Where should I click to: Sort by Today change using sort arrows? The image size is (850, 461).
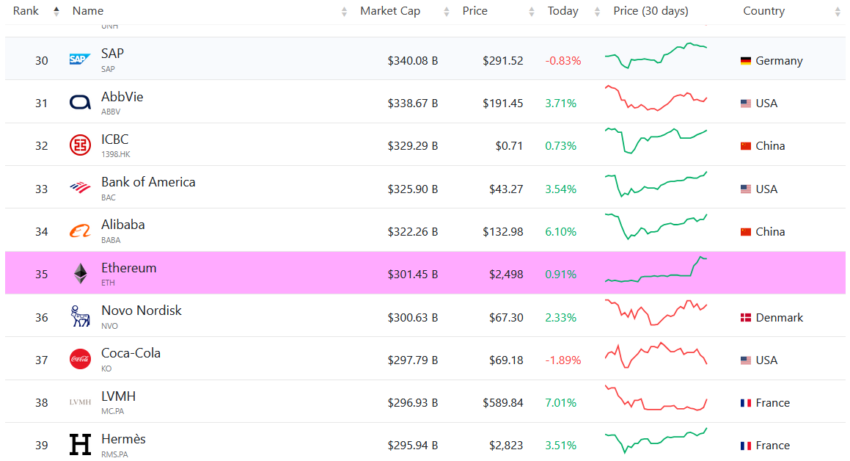pos(597,11)
